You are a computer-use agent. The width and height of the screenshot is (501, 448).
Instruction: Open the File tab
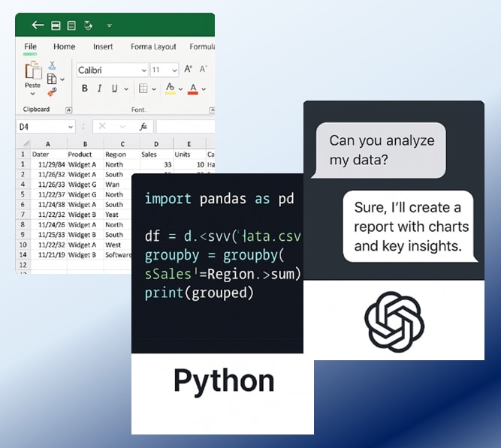tap(30, 47)
